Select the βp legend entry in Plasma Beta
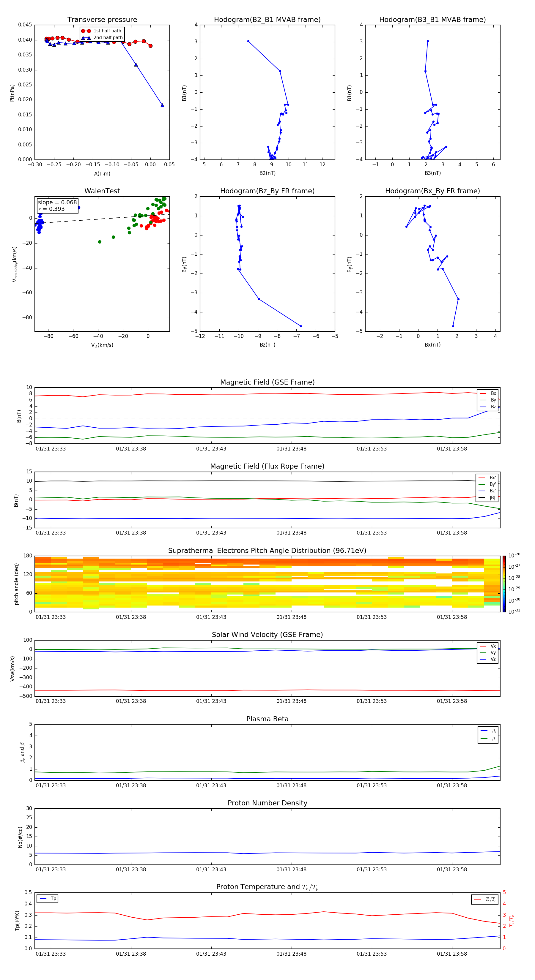Screen dimensions: 535x980 (489, 731)
